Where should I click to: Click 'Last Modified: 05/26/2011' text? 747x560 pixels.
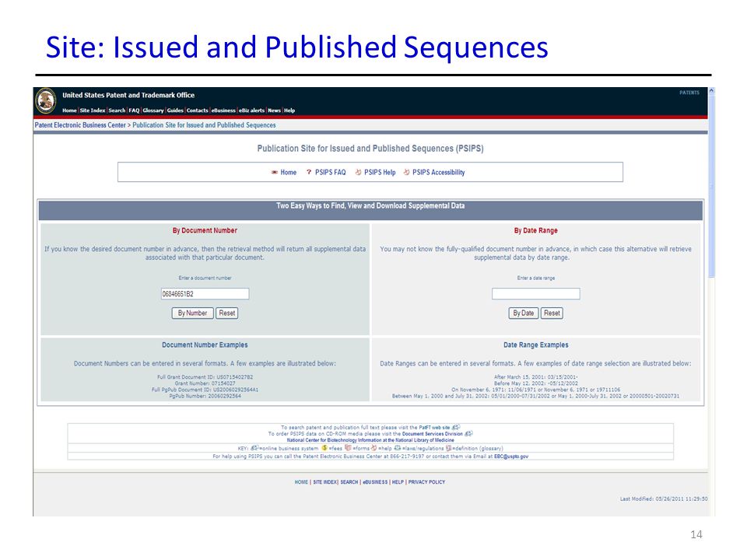coord(663,499)
